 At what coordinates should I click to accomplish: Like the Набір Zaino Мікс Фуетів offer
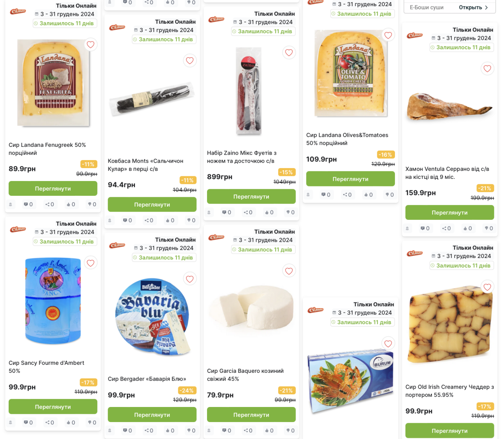point(269,212)
